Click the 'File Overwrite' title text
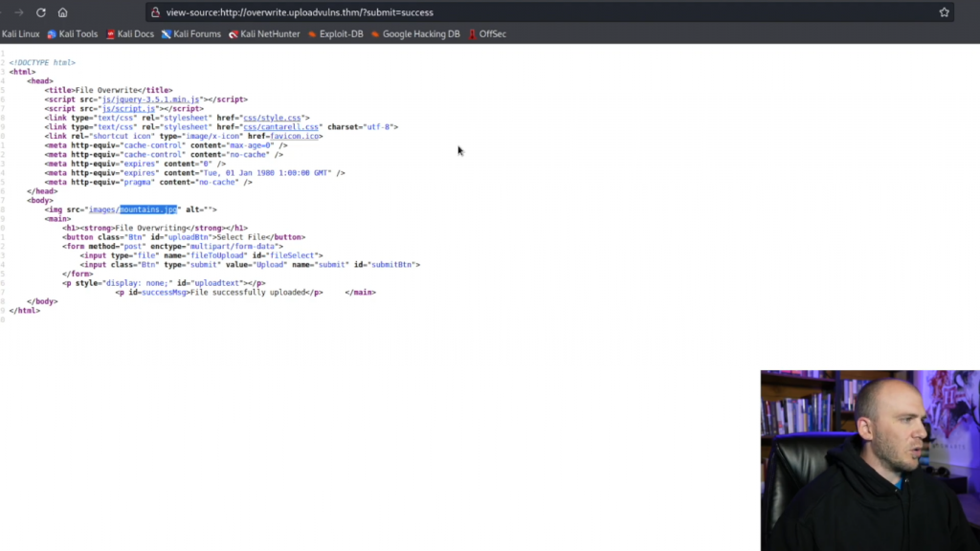 point(106,90)
